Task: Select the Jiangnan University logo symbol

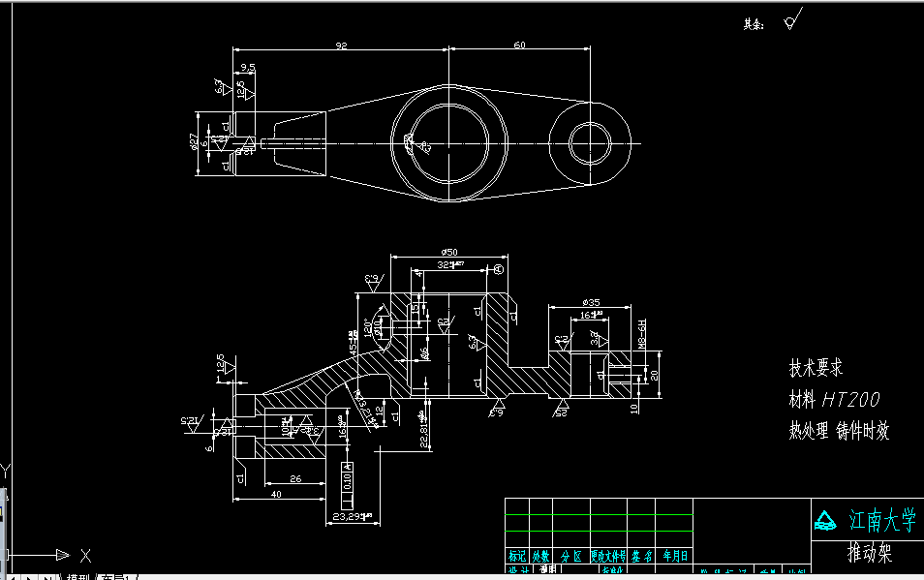Action: [x=825, y=521]
